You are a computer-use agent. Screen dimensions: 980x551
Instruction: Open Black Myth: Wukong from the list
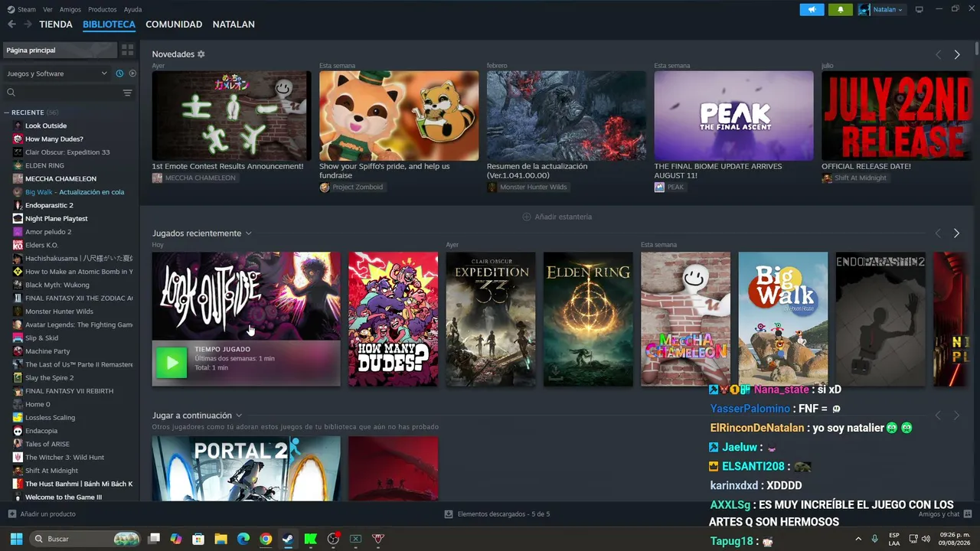coord(57,285)
